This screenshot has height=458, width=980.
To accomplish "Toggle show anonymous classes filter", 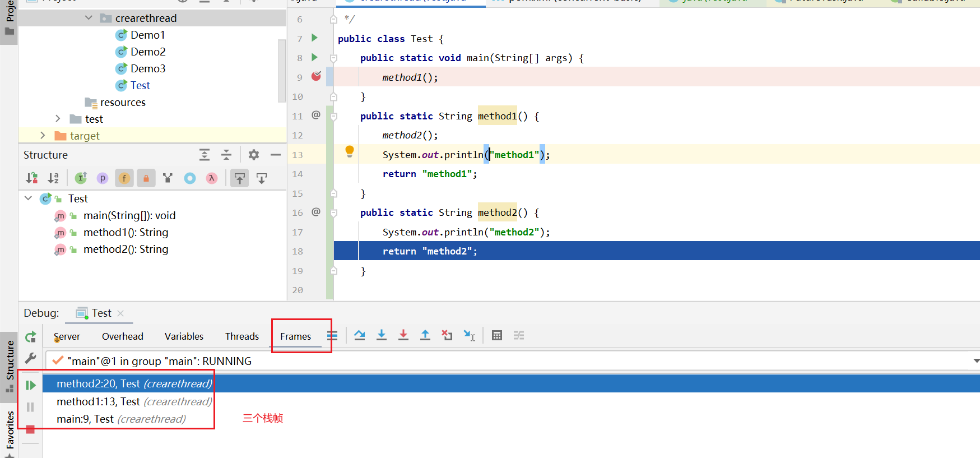I will tap(190, 178).
